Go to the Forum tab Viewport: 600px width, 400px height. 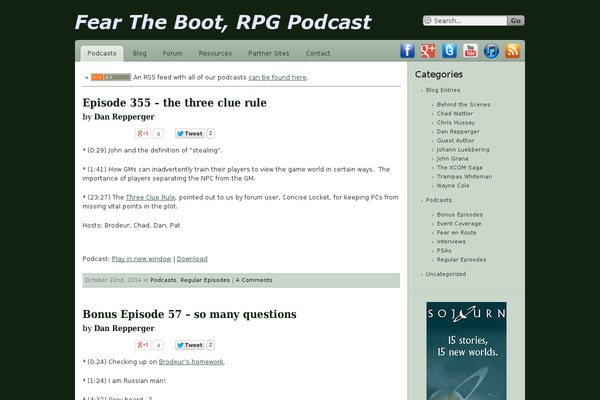(x=173, y=54)
